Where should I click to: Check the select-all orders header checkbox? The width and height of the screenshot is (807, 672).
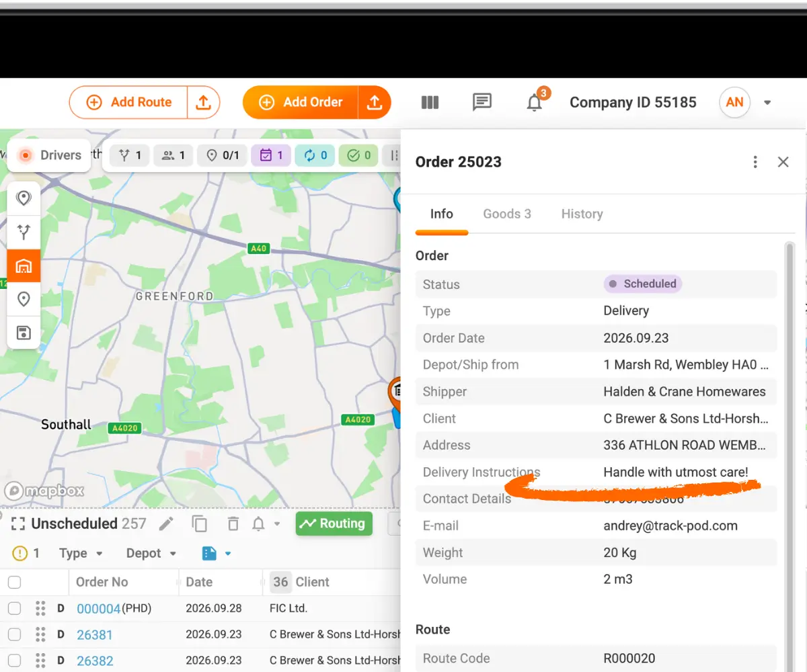[x=14, y=582]
